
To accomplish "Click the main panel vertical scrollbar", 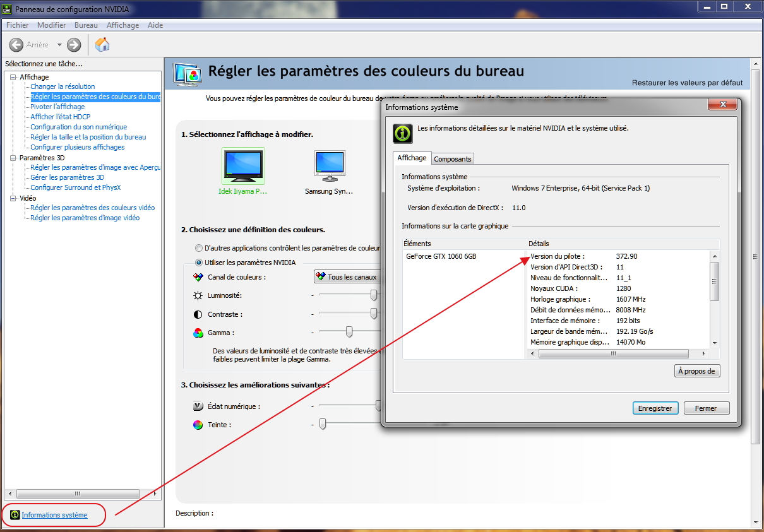I will (755, 257).
